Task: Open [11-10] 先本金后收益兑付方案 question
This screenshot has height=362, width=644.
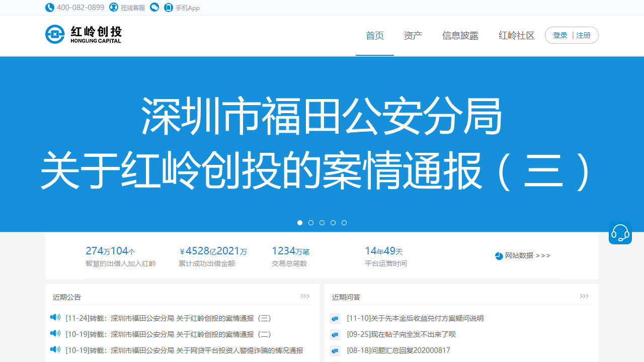Action: pos(415,318)
